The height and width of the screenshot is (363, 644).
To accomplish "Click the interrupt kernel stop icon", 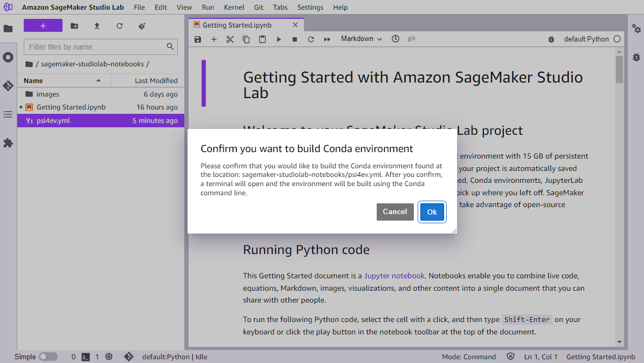I will click(x=295, y=38).
